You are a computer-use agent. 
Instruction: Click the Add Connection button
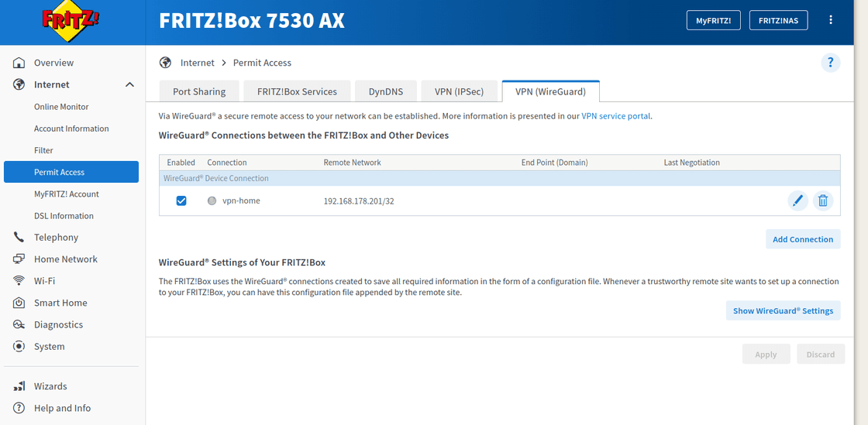[803, 239]
